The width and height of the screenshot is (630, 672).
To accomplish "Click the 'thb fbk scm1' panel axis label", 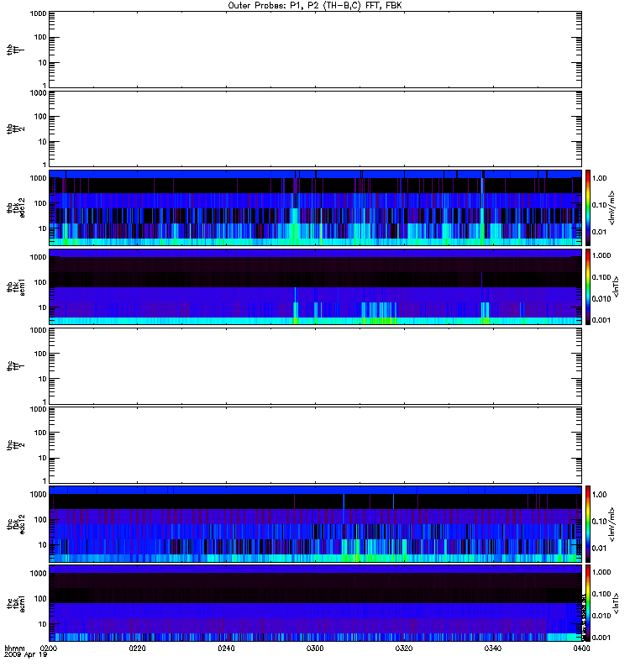I will click(x=16, y=287).
